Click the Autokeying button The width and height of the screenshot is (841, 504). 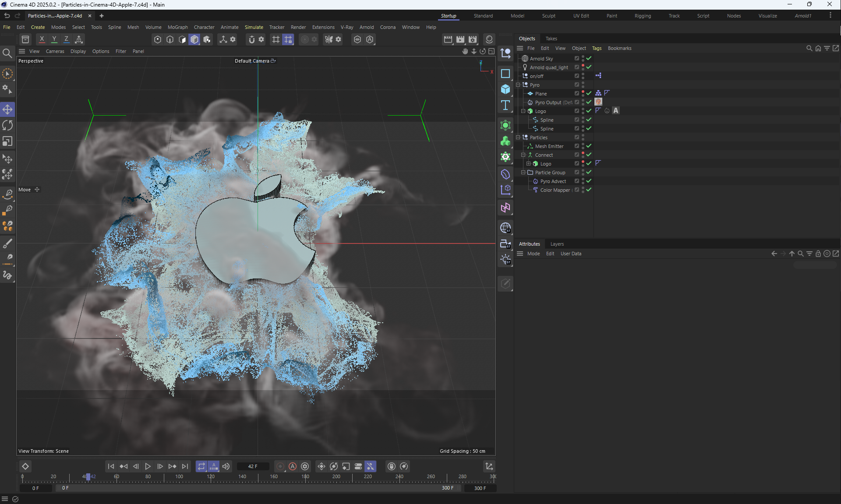293,466
